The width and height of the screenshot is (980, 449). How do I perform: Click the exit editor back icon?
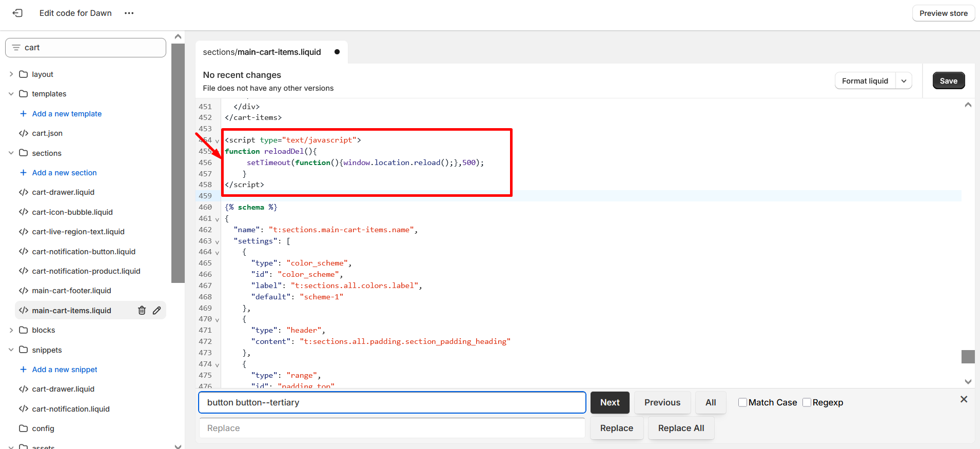coord(18,13)
